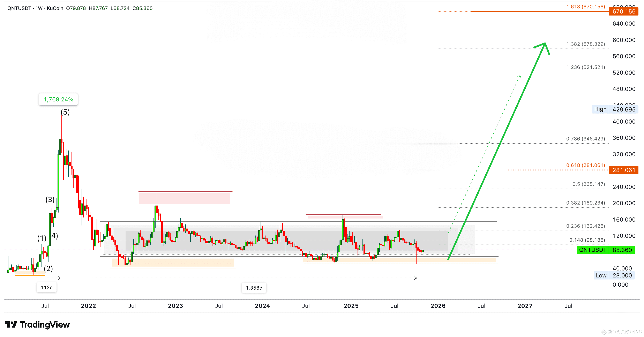This screenshot has height=337, width=644.
Task: Click the 1,768.24% percentage label
Action: coord(58,99)
